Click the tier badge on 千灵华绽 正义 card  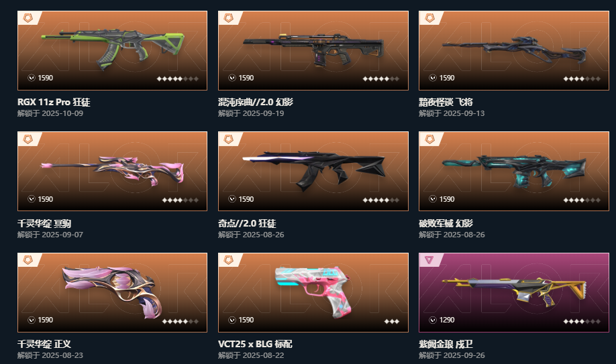coord(28,259)
